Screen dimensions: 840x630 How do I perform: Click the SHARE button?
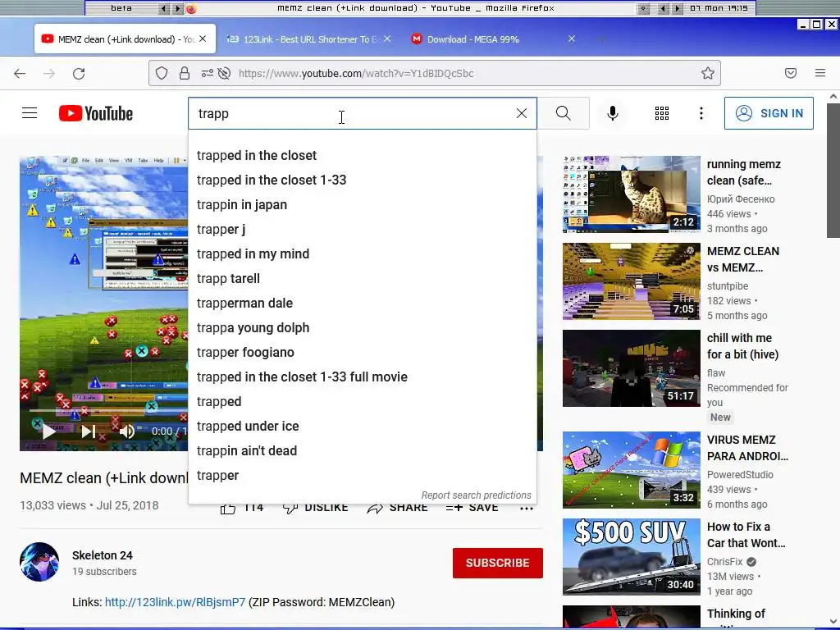click(x=398, y=508)
